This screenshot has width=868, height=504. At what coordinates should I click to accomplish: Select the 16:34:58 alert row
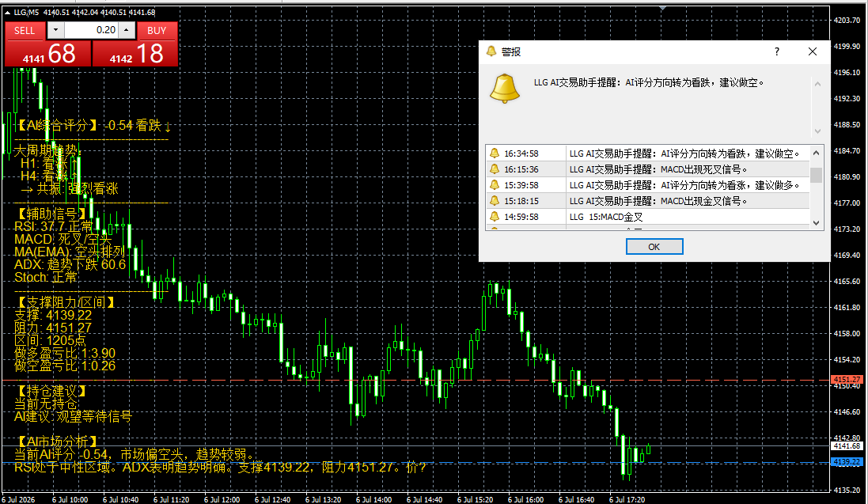648,153
